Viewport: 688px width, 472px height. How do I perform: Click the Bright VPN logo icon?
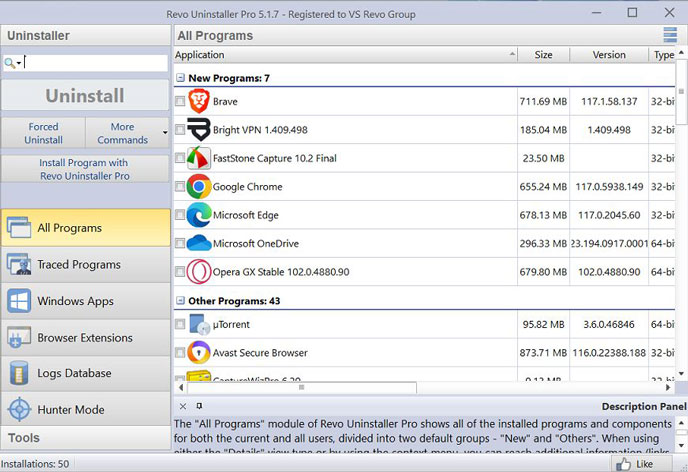pyautogui.click(x=199, y=129)
